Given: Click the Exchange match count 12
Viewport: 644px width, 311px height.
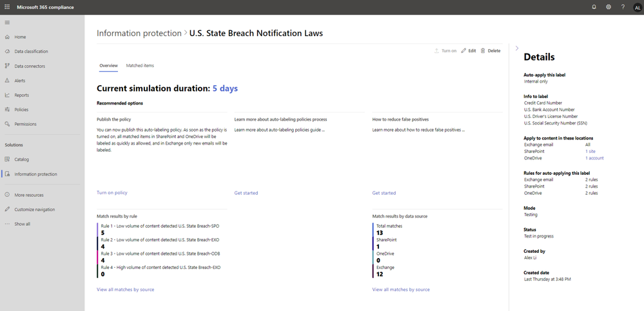Looking at the screenshot, I should tap(380, 274).
